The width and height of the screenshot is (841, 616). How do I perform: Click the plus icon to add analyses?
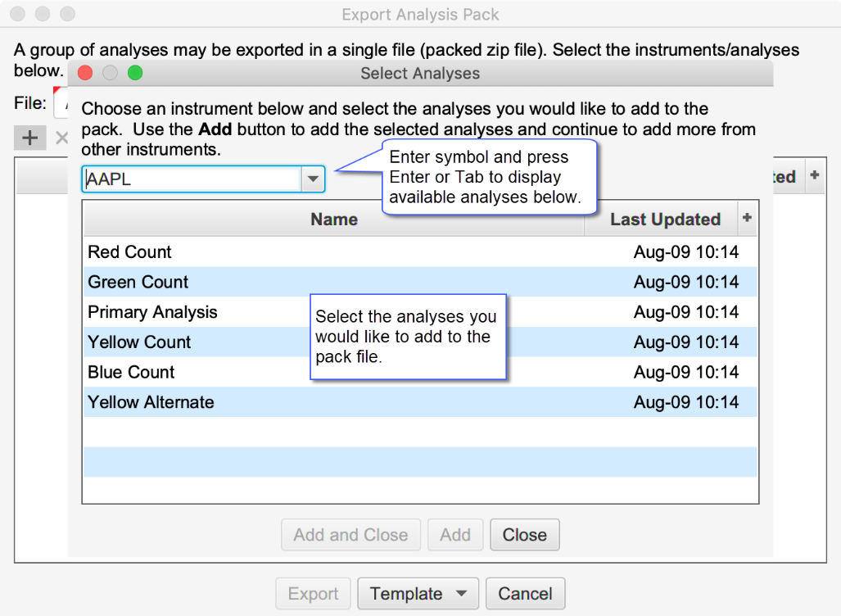click(29, 138)
